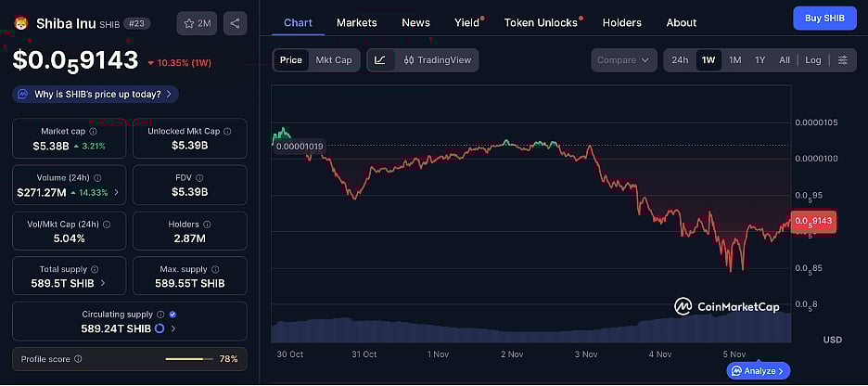Expand Circulating supply details chevron
Viewport: 868px width, 386px height.
click(x=173, y=328)
